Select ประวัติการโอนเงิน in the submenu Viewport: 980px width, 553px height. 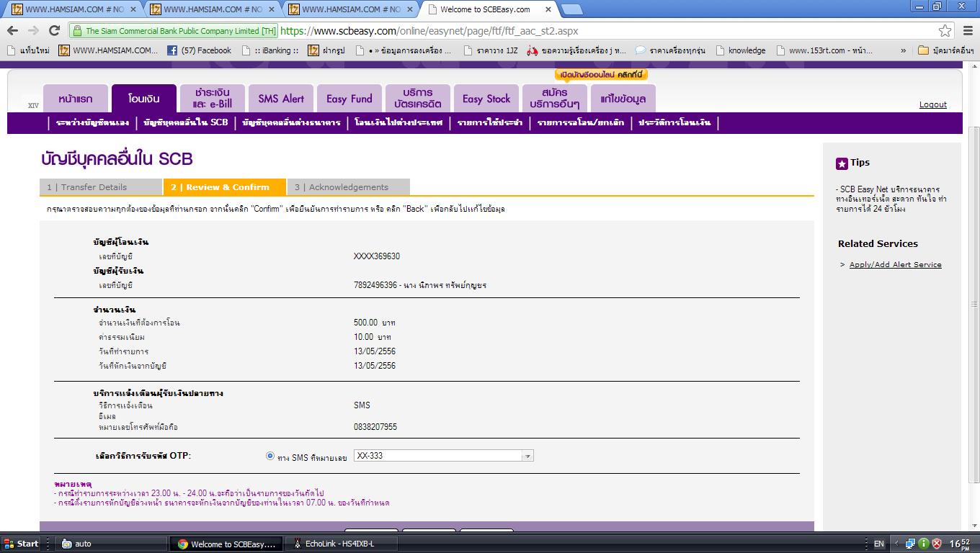click(674, 122)
